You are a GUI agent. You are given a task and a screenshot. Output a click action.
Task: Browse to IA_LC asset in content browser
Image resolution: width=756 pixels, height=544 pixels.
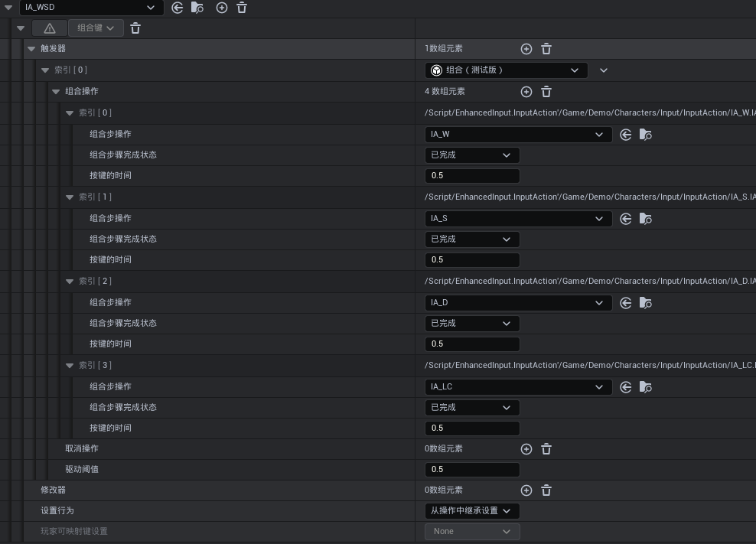pos(645,387)
